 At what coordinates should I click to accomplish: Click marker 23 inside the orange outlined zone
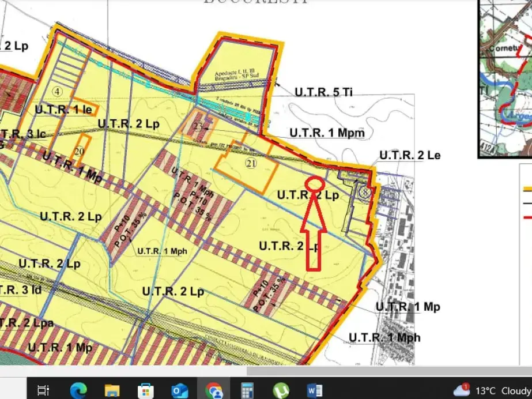198,126
